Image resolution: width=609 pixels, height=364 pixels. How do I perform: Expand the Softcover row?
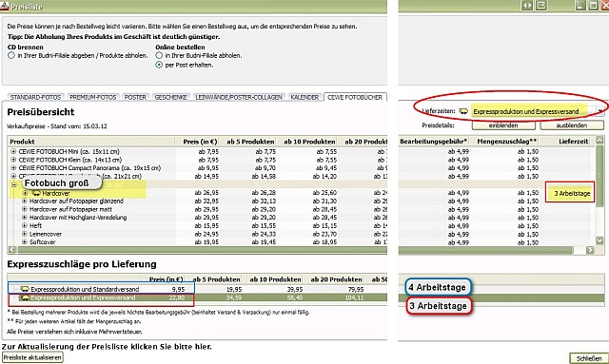click(x=25, y=241)
